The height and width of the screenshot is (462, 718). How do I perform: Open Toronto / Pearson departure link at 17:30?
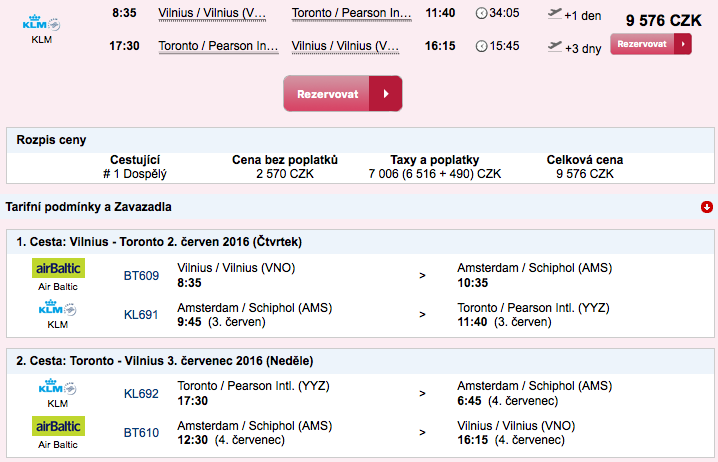[218, 46]
